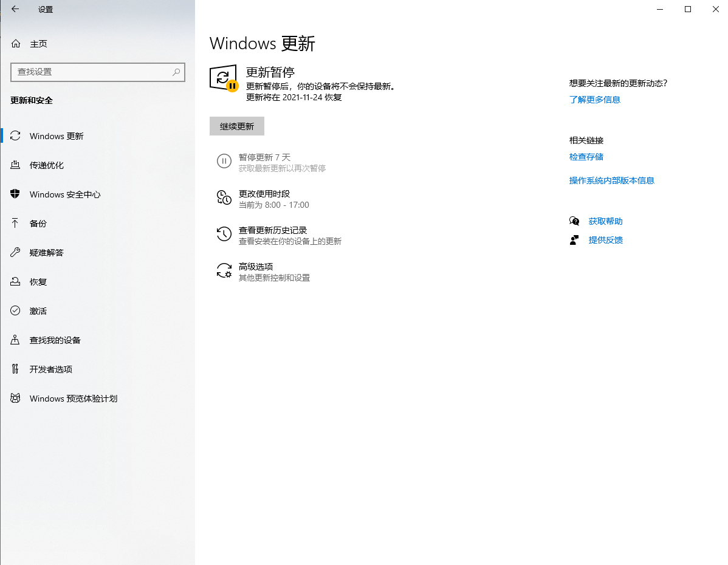Click the 相关链接 heading
Screen dimensions: 728x565
(586, 140)
